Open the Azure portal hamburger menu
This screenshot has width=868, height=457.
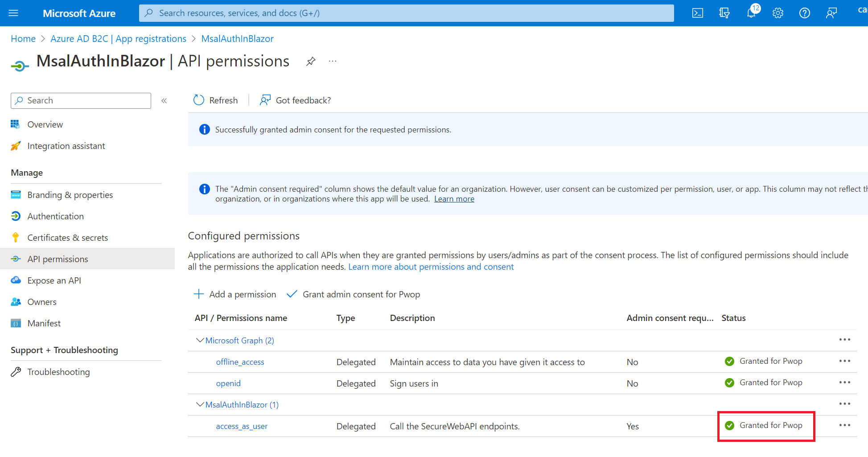coord(13,13)
